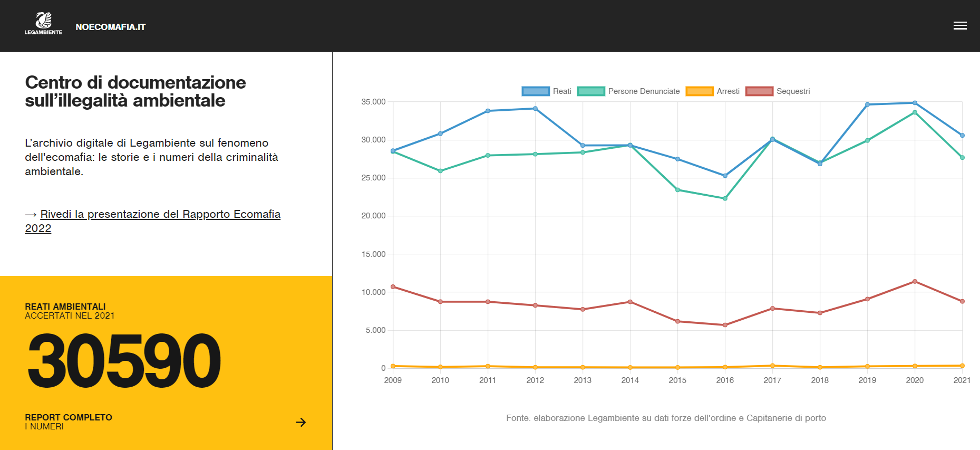Viewport: 980px width, 450px height.
Task: Click the 2015 x-axis label
Action: pos(677,380)
